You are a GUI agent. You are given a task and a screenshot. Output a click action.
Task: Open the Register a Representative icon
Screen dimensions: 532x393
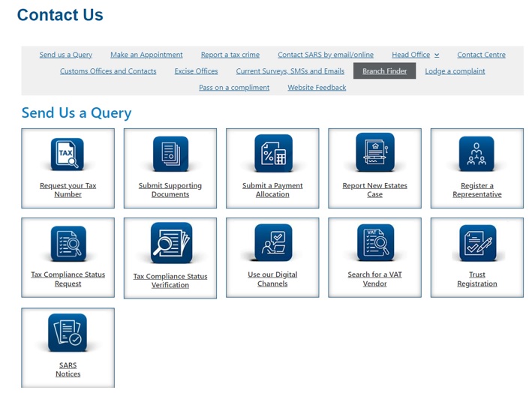[476, 154]
